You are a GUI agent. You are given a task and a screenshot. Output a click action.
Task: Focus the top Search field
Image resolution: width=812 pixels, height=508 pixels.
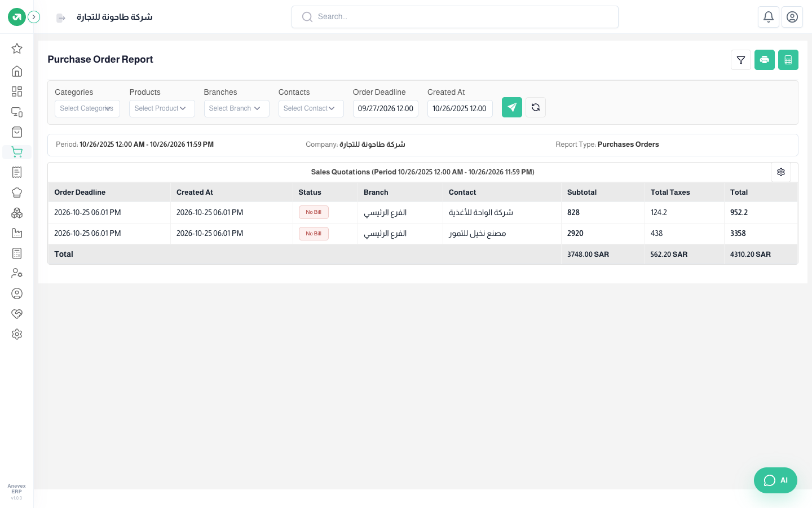[455, 17]
